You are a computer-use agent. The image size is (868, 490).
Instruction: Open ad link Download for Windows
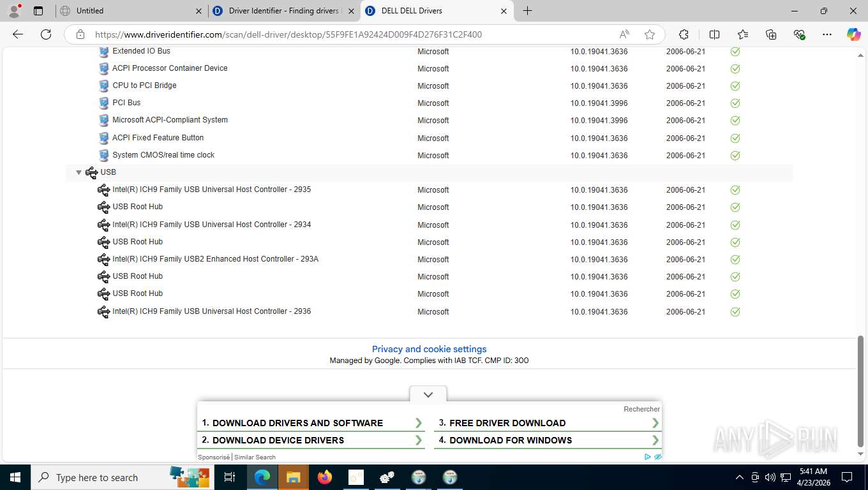tap(548, 440)
